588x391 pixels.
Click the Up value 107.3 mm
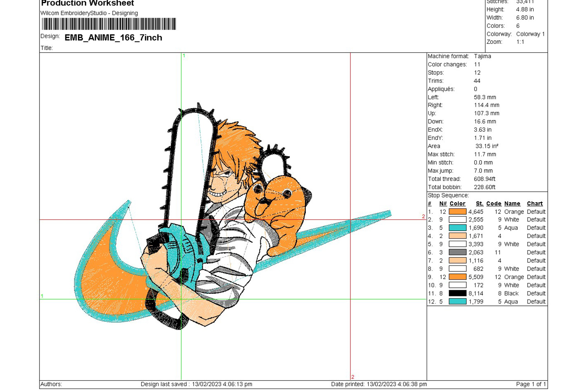coord(487,113)
